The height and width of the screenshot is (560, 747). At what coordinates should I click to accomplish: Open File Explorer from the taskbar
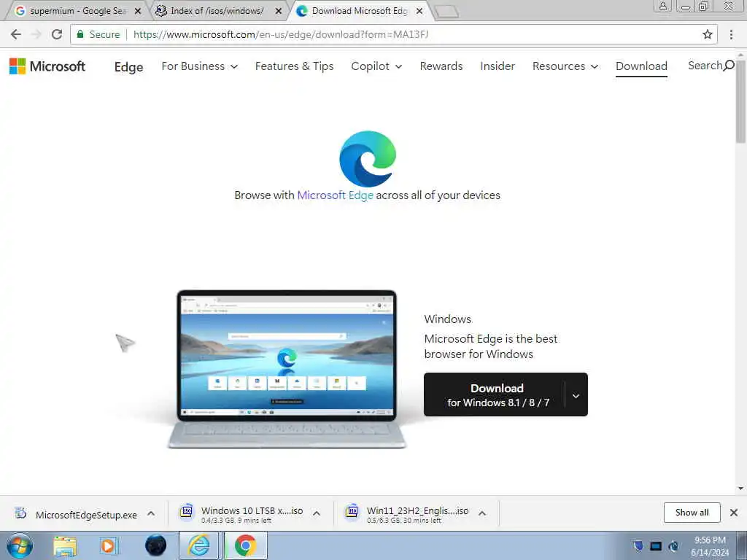tap(65, 545)
